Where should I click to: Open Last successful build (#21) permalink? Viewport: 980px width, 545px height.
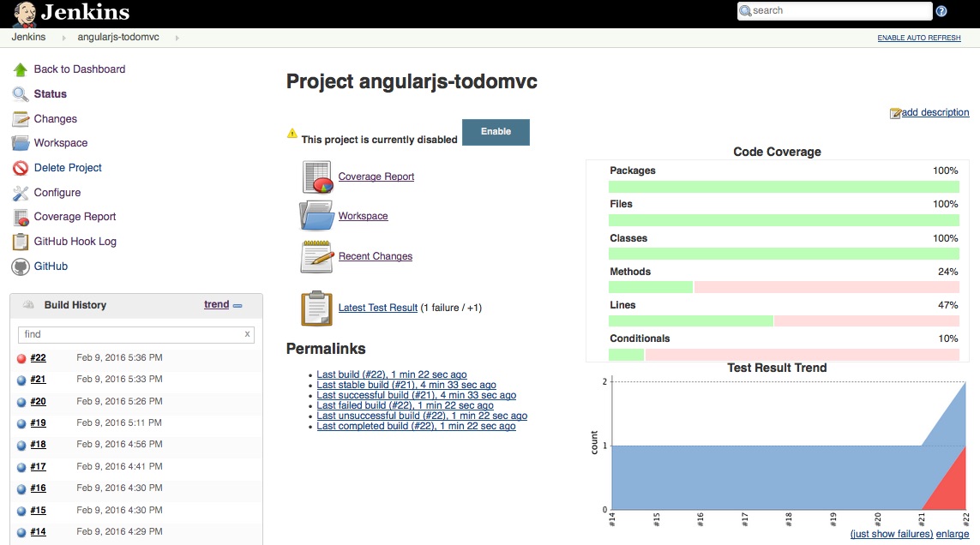point(416,395)
